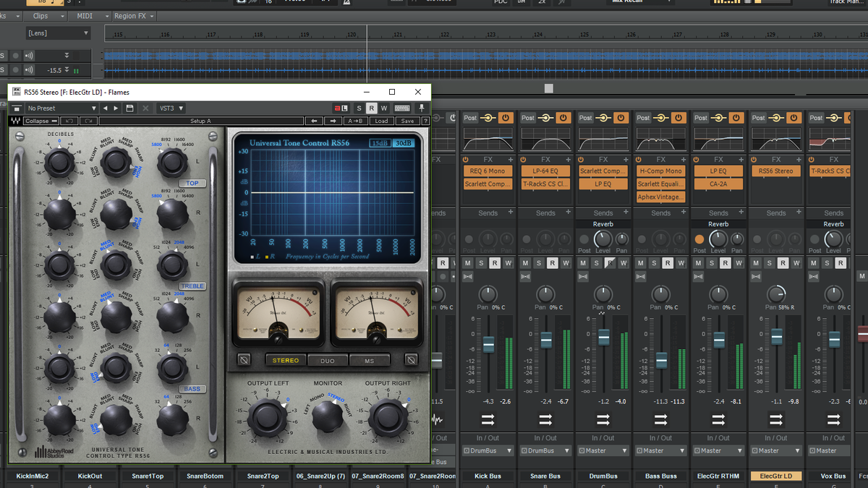Viewport: 868px width, 488px height.
Task: Click the Waves undo arrow icon
Action: pyautogui.click(x=70, y=121)
